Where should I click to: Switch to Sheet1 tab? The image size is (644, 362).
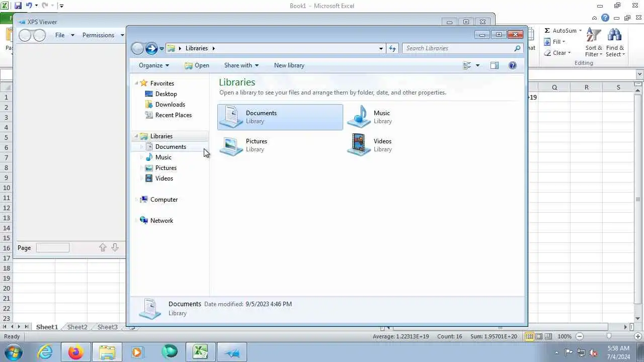[47, 327]
